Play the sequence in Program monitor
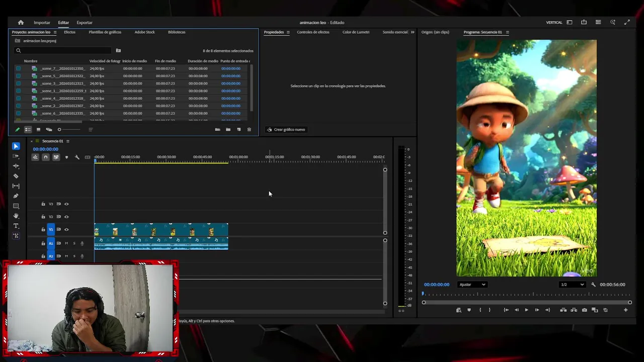The height and width of the screenshot is (362, 644). (x=527, y=310)
